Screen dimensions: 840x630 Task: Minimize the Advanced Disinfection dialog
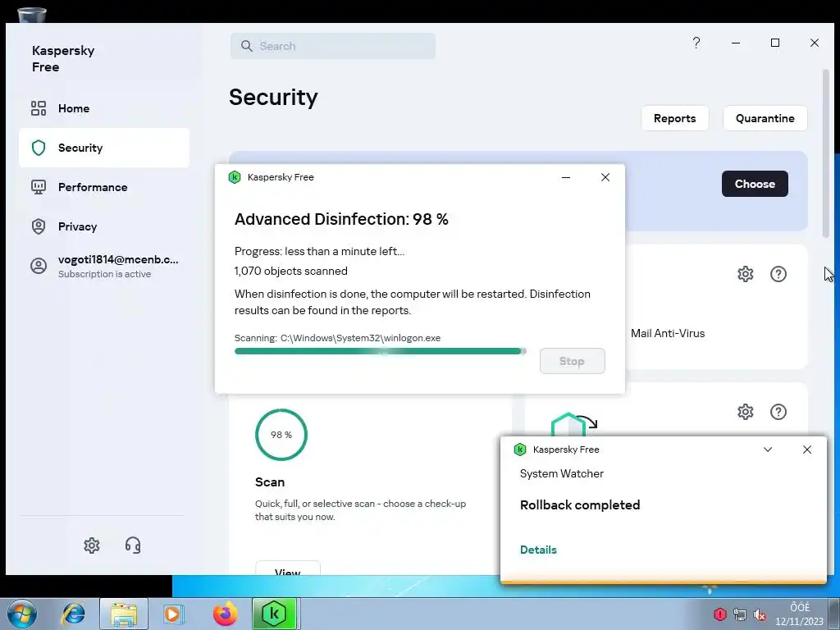566,177
